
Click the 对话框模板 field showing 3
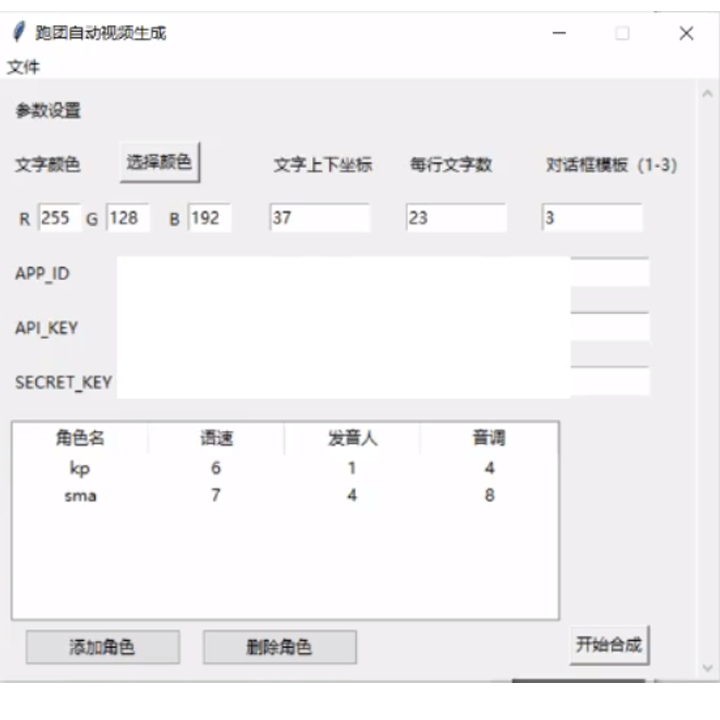592,218
